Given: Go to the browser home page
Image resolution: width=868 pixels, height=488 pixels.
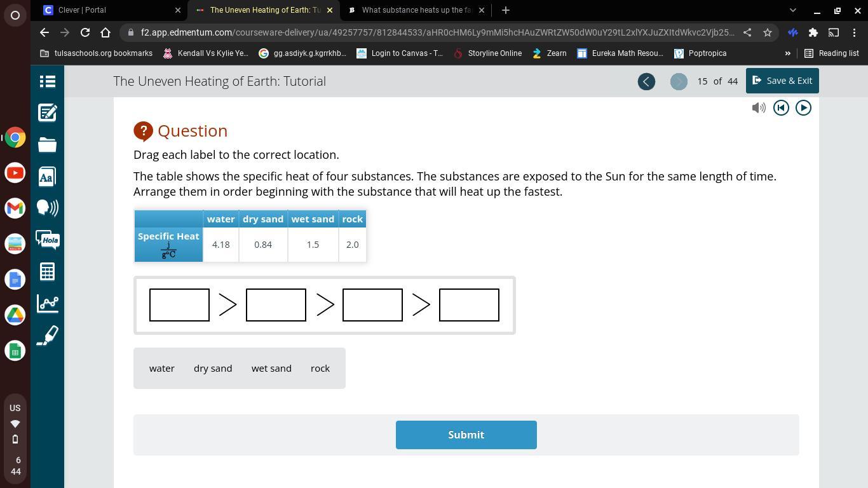Looking at the screenshot, I should (x=105, y=32).
